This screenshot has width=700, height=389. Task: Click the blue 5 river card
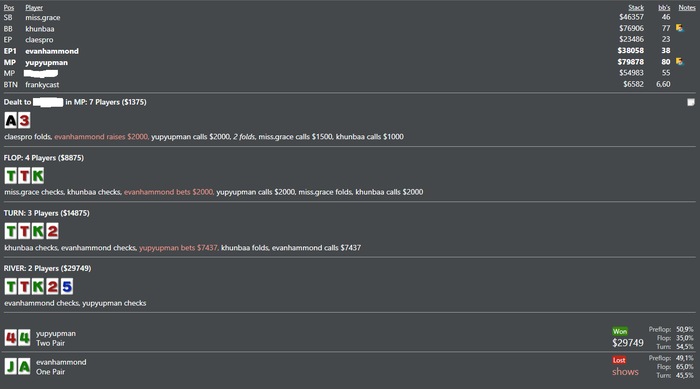(67, 286)
